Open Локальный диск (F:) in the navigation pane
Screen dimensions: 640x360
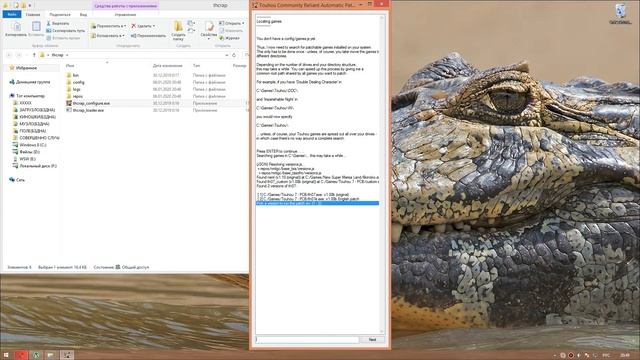(38, 166)
